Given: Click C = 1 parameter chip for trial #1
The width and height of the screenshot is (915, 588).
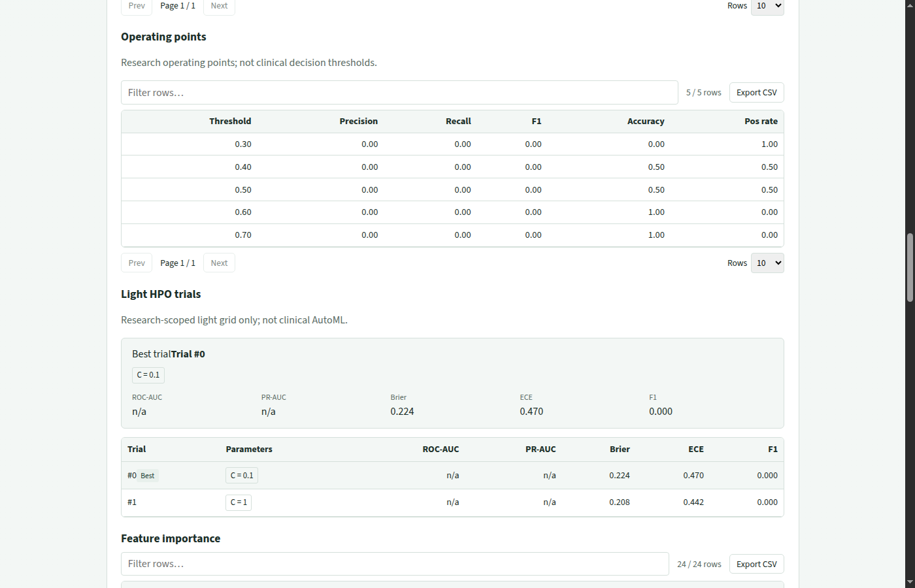Looking at the screenshot, I should [239, 502].
